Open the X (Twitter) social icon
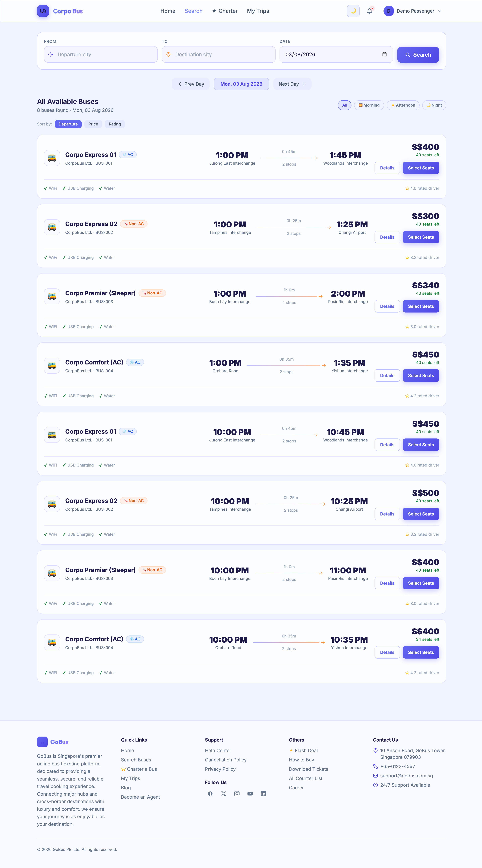Screen dimensions: 482x868 223,793
